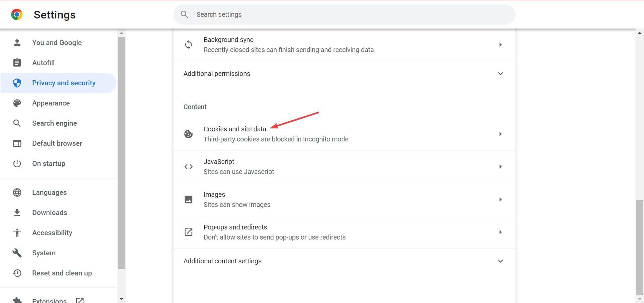Select Default browser in the sidebar
This screenshot has height=303, width=644.
click(x=57, y=143)
